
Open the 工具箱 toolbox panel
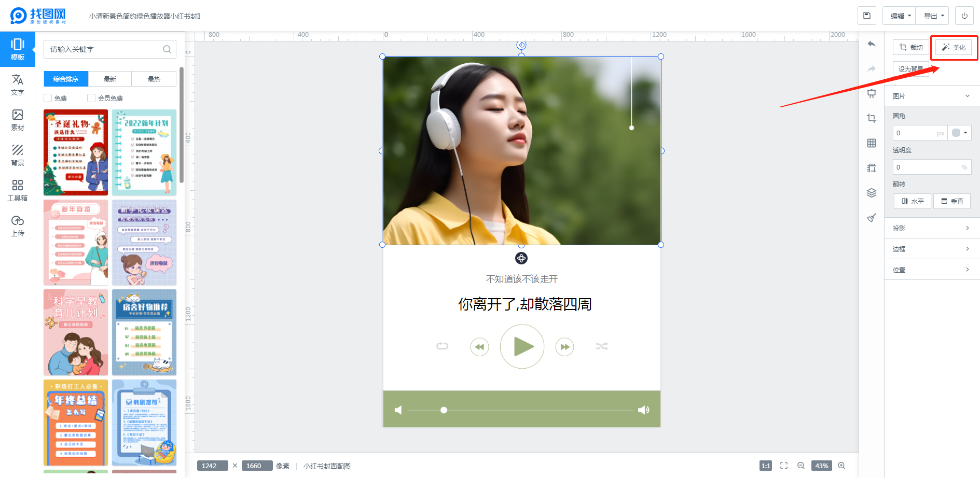coord(18,190)
